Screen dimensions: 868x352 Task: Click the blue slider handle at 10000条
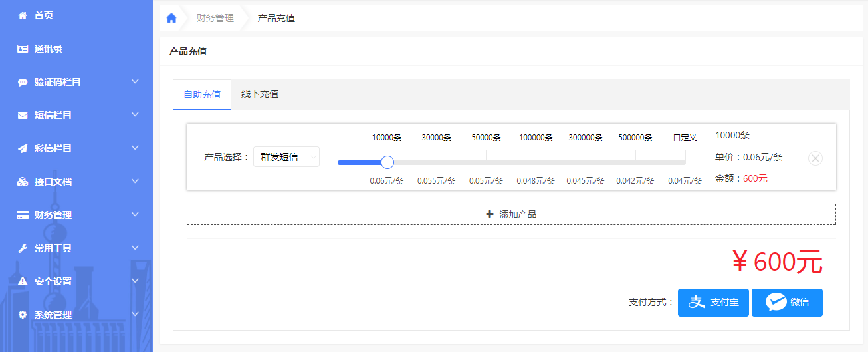coord(387,162)
